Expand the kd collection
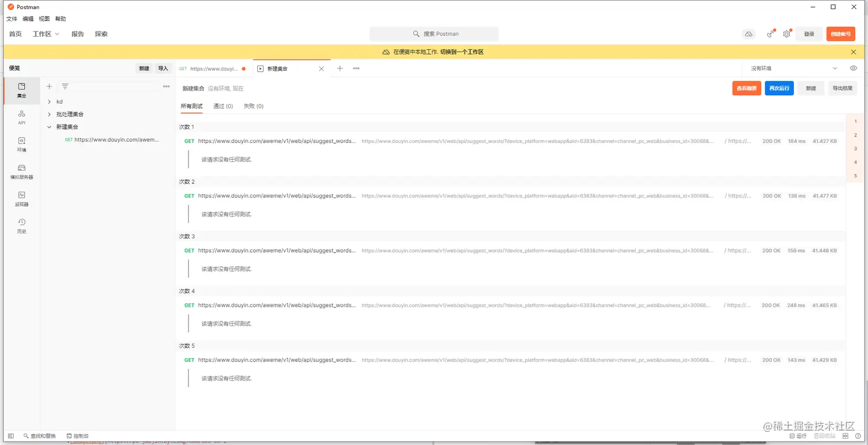The height and width of the screenshot is (445, 868). [x=49, y=102]
